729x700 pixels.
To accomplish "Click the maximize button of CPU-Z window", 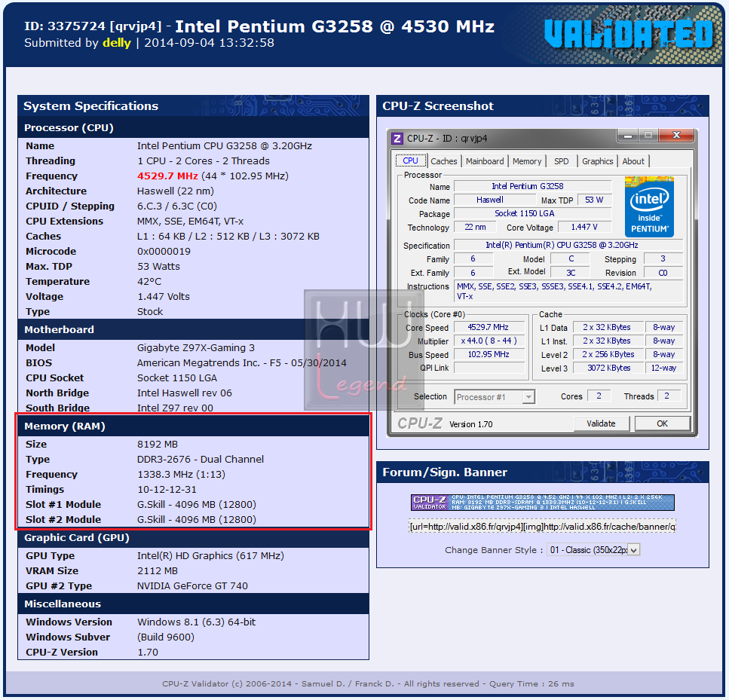I will click(648, 136).
